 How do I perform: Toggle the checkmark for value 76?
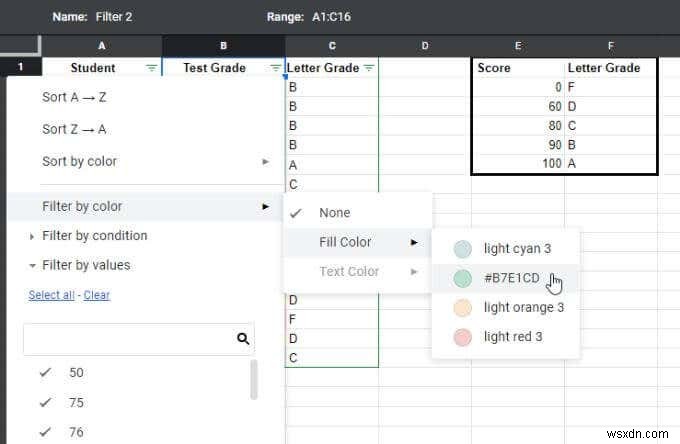click(x=45, y=432)
